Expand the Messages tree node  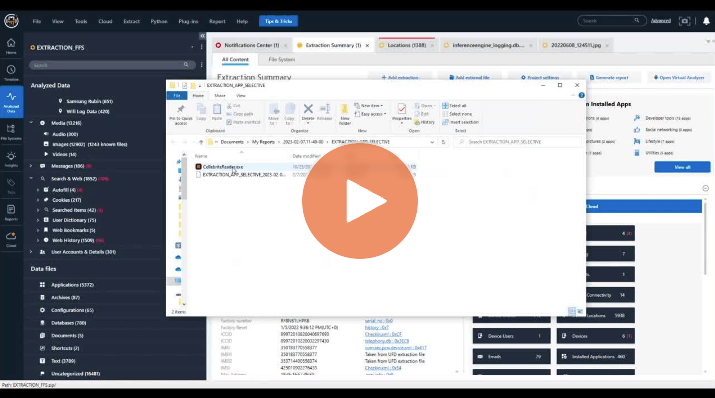coord(31,166)
